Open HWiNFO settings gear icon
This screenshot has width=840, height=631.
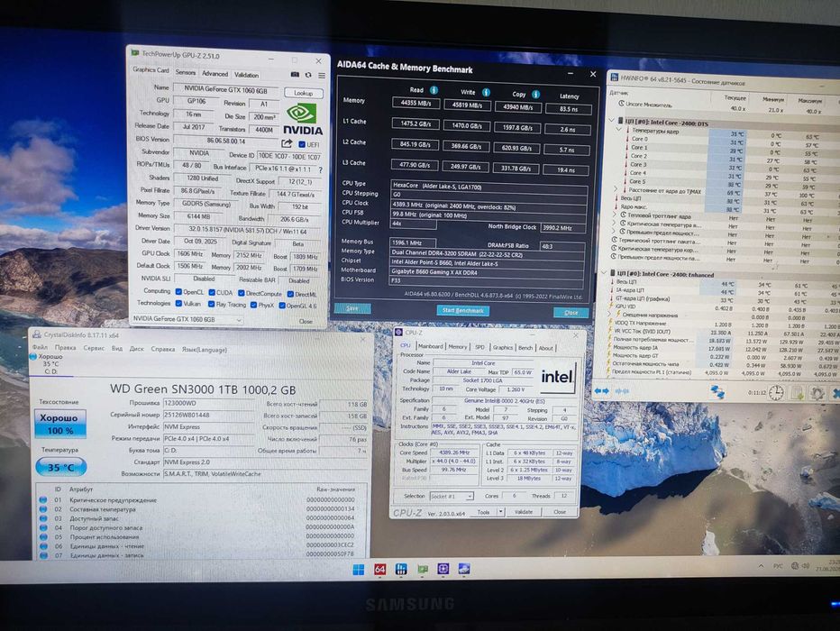point(817,394)
